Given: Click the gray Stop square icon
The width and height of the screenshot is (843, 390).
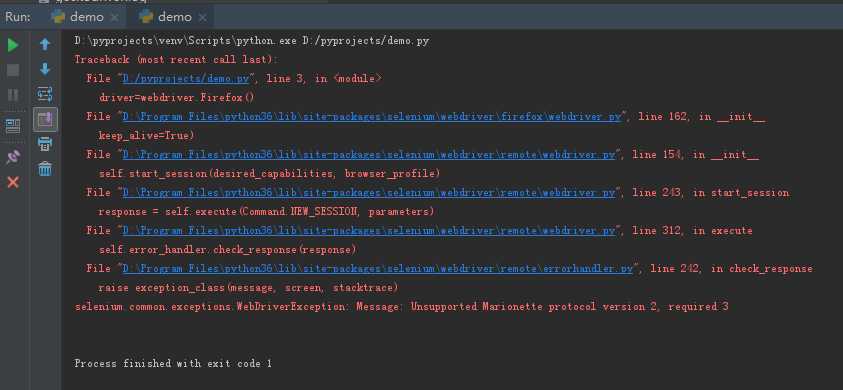Looking at the screenshot, I should point(13,70).
